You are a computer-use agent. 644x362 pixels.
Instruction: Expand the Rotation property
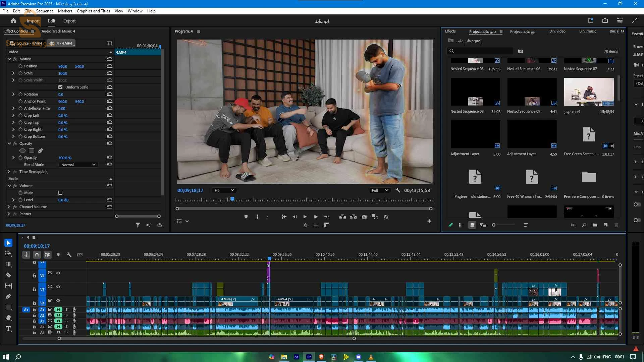click(x=13, y=94)
